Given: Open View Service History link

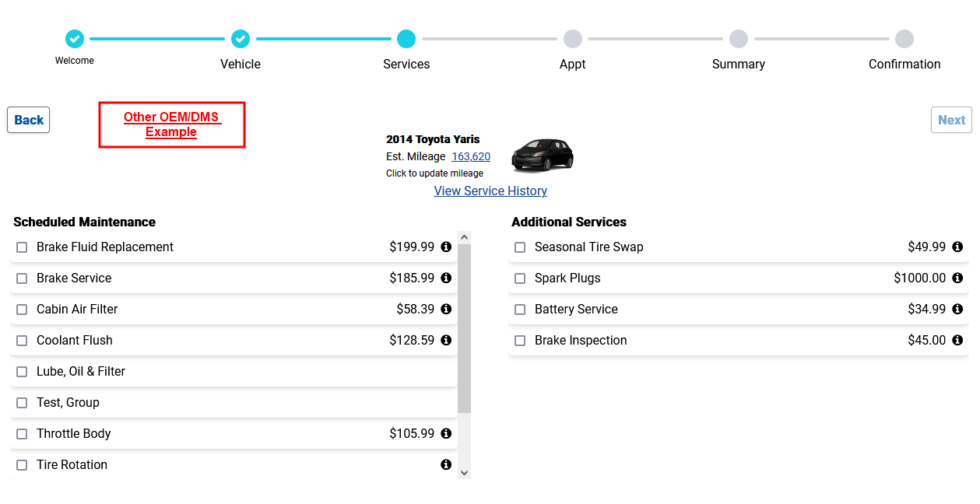Looking at the screenshot, I should [490, 191].
